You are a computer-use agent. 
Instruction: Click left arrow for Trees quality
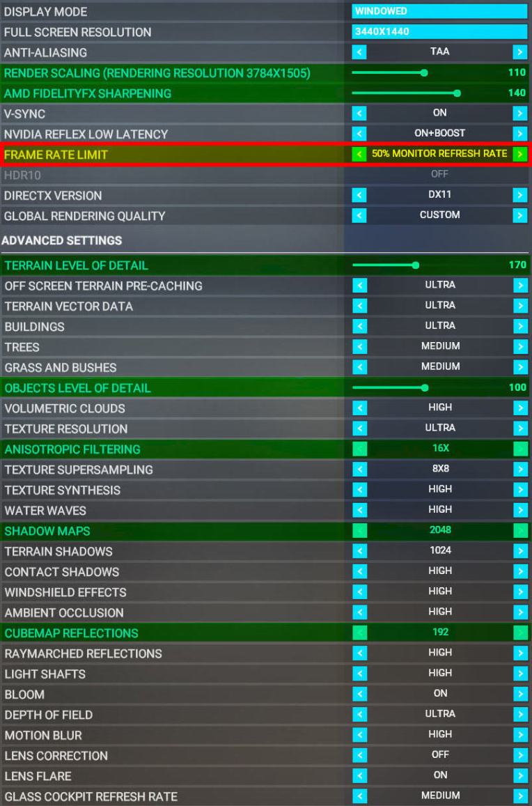(359, 347)
